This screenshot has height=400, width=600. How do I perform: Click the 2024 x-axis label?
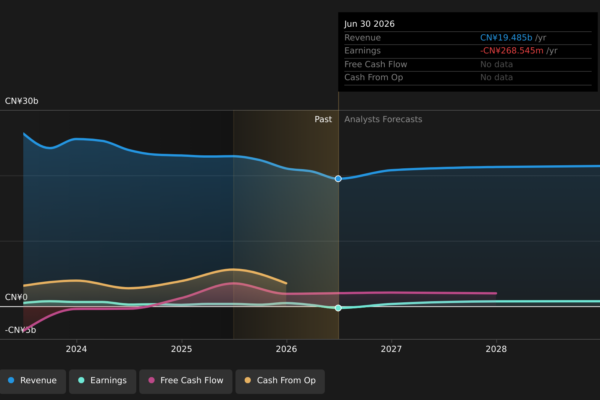(76, 349)
